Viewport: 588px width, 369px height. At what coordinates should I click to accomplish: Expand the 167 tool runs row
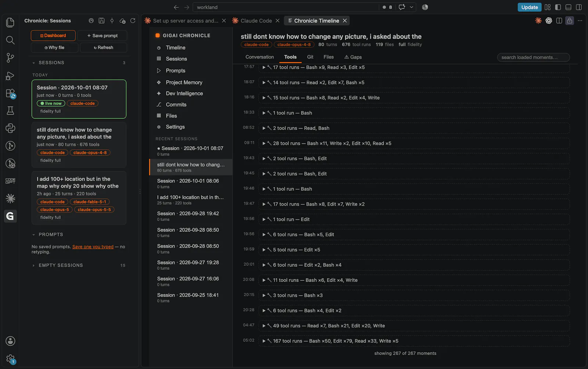point(414,341)
